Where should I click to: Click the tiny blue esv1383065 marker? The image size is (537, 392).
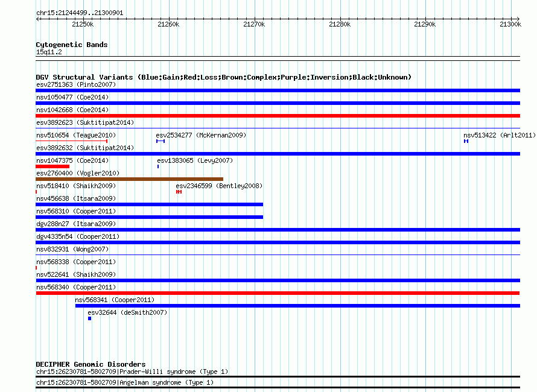pos(158,166)
